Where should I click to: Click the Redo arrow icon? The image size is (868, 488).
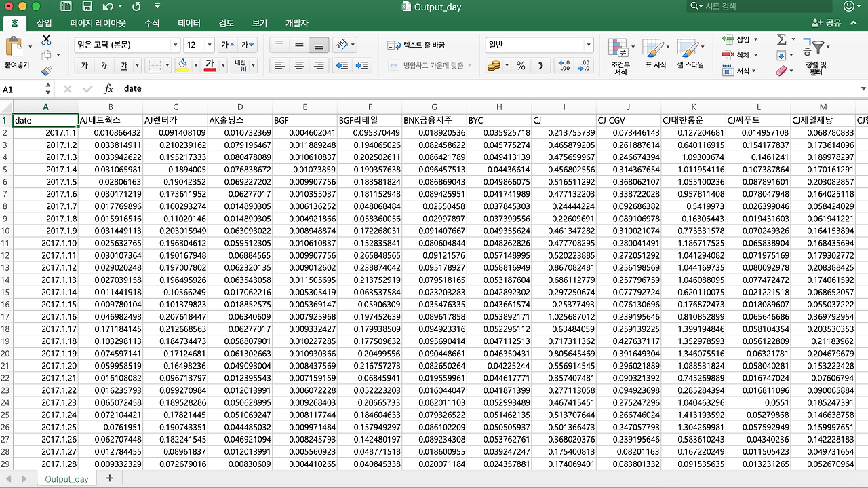[136, 7]
